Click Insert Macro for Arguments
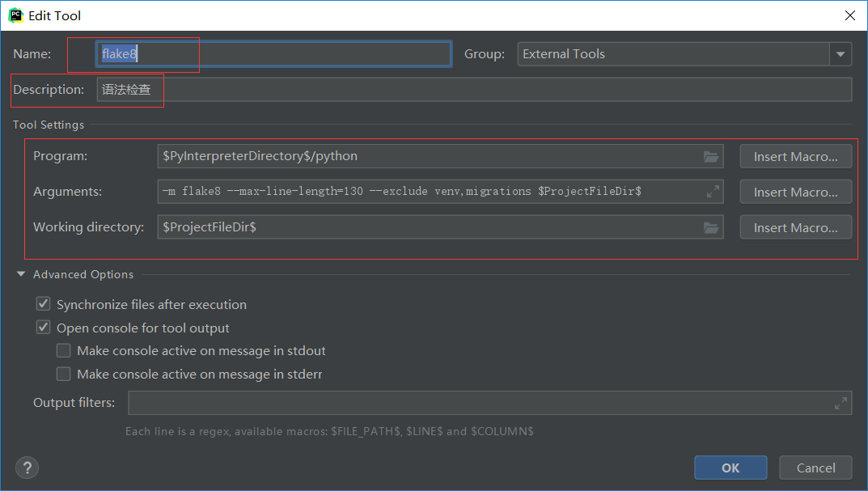Image resolution: width=868 pixels, height=491 pixels. [x=795, y=192]
